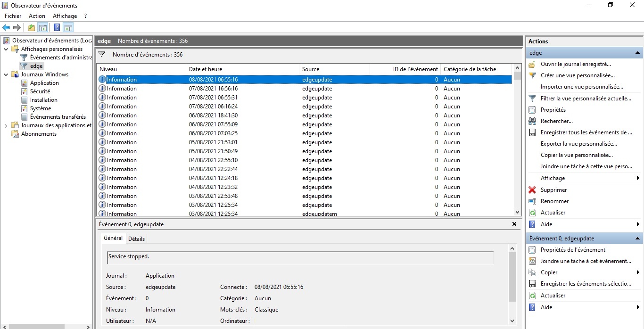Screen dimensions: 644x329
Task: Open Propriétés in the Actions panel
Action: tap(553, 110)
